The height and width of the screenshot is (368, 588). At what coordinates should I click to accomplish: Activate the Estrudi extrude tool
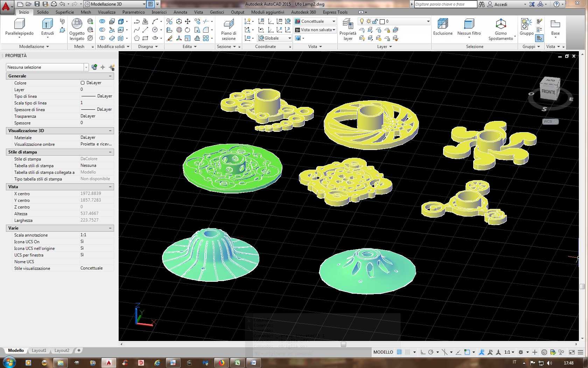coord(48,27)
